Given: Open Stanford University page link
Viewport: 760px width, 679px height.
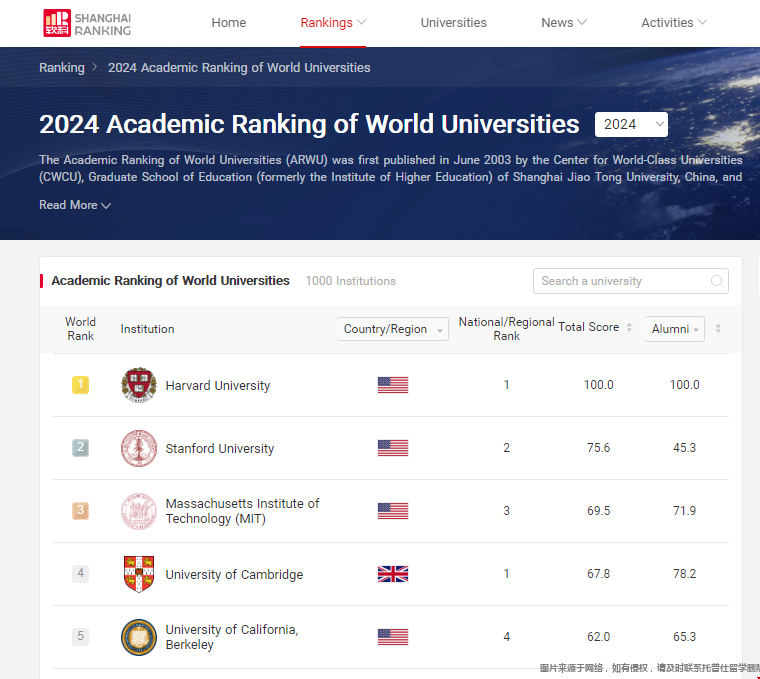Looking at the screenshot, I should point(220,448).
